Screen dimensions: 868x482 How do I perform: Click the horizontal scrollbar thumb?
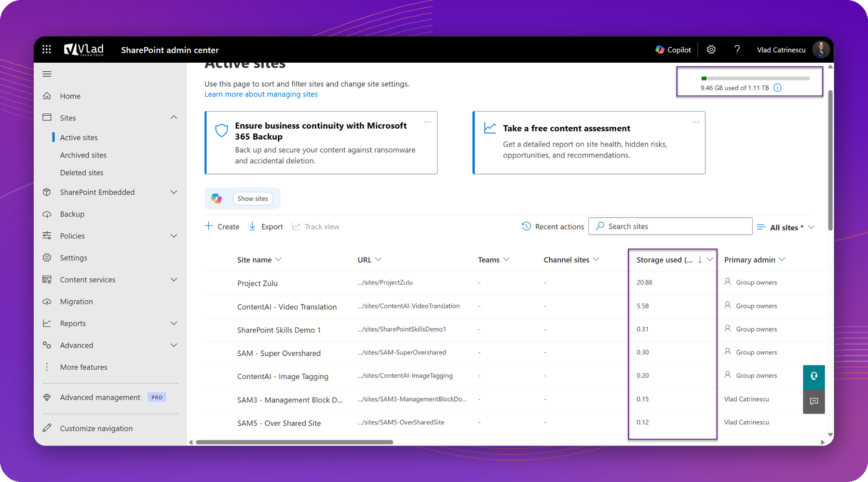[x=294, y=442]
